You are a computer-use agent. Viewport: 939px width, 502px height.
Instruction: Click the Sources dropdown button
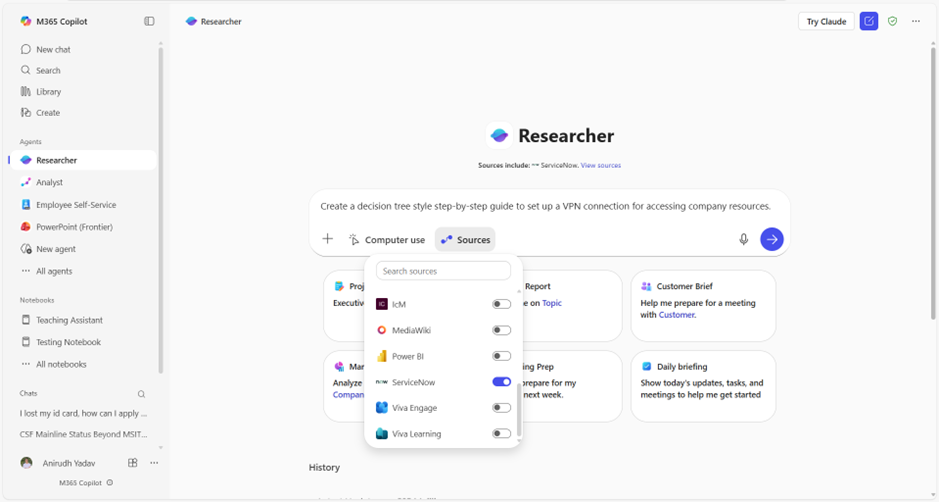465,240
